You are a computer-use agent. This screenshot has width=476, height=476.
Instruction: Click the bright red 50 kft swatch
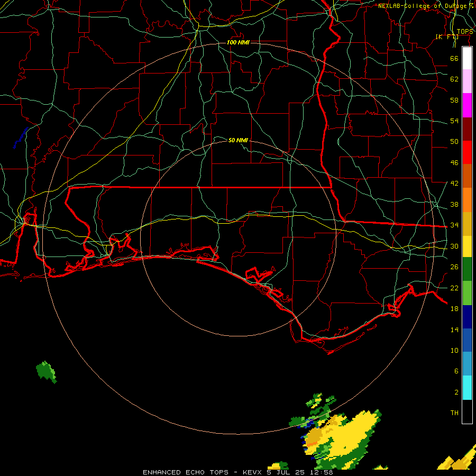[467, 152]
